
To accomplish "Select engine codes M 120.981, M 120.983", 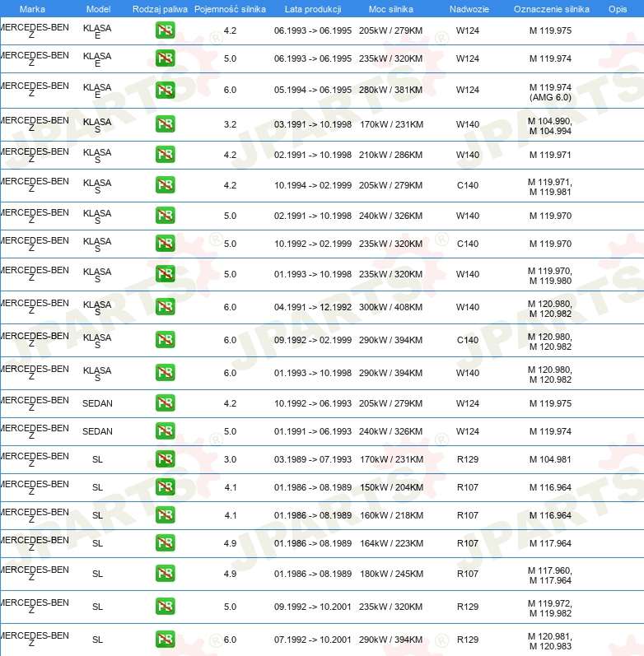I will [x=550, y=641].
